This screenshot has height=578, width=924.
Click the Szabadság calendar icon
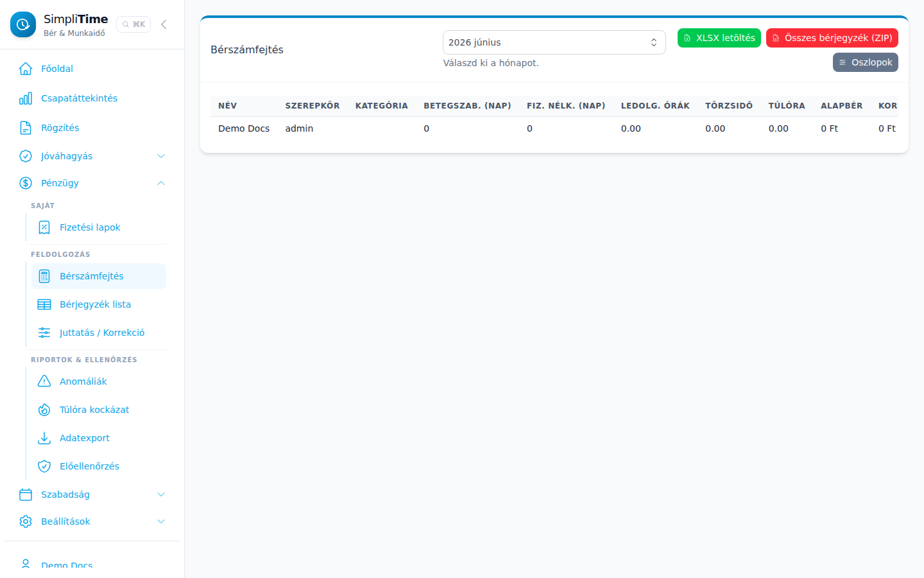[x=26, y=495]
